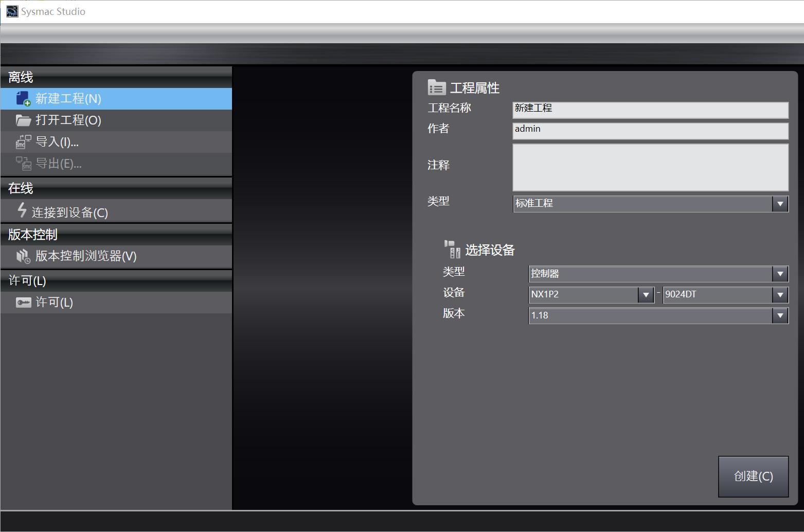Click the New Project icon beside 新建工程(N)
Viewport: 804px width, 532px height.
coord(23,98)
